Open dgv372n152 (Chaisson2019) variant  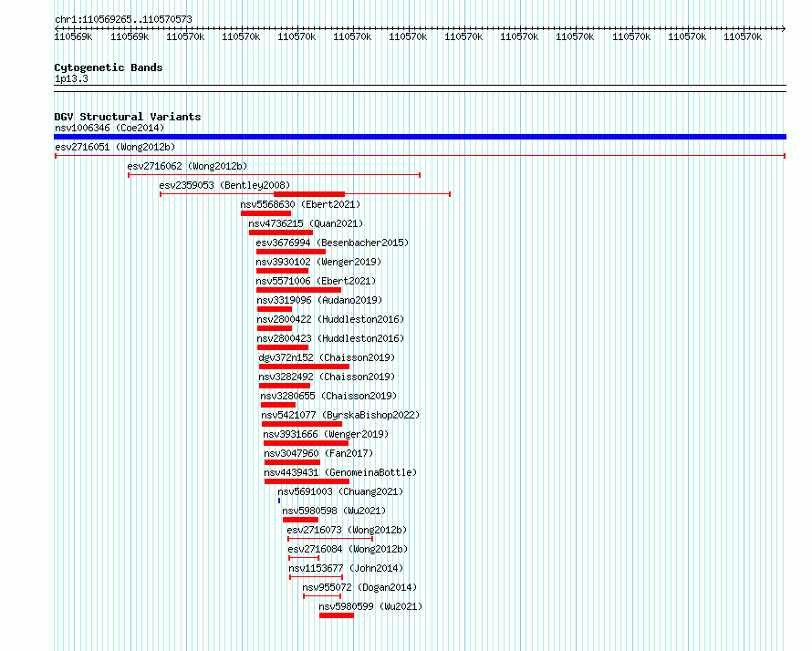pos(327,357)
